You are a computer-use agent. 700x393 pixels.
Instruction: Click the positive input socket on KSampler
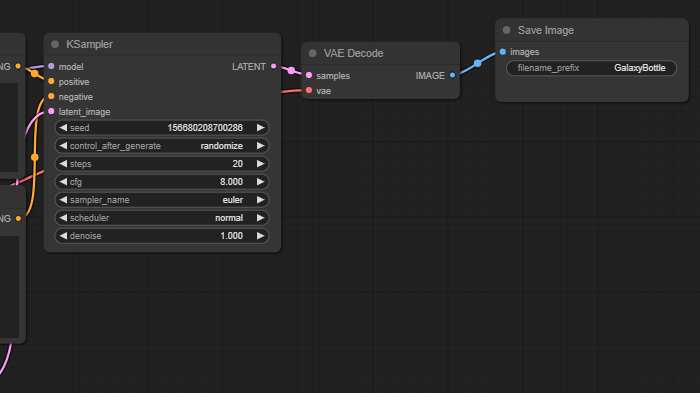51,81
